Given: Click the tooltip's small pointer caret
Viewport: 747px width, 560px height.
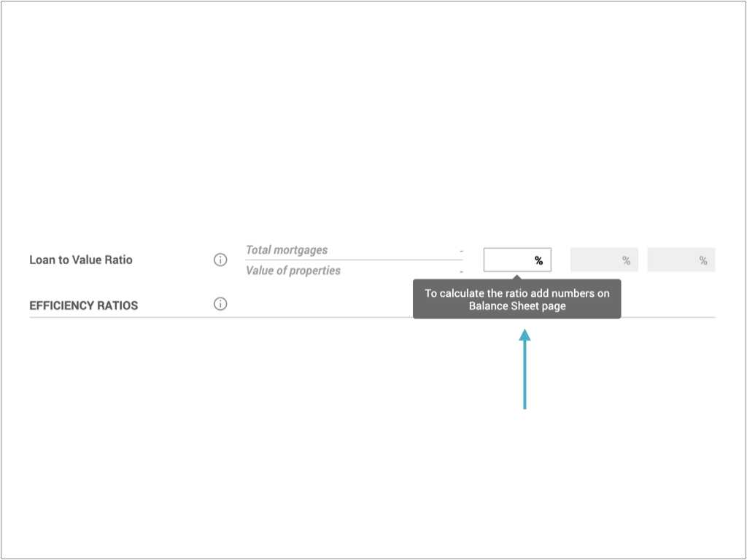Looking at the screenshot, I should click(517, 276).
